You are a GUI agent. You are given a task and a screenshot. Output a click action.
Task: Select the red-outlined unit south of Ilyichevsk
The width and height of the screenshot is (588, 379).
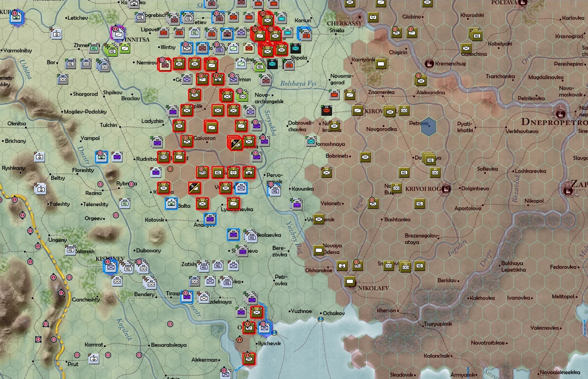click(249, 359)
